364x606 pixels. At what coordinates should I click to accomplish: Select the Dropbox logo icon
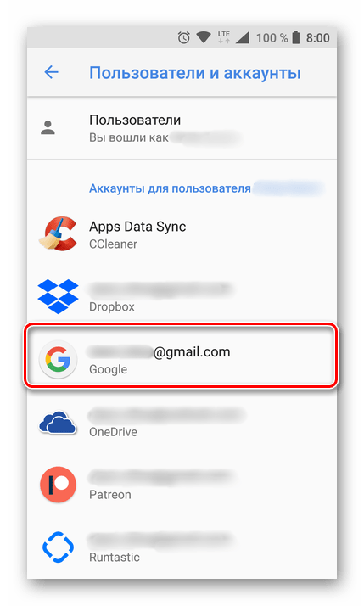click(x=58, y=296)
